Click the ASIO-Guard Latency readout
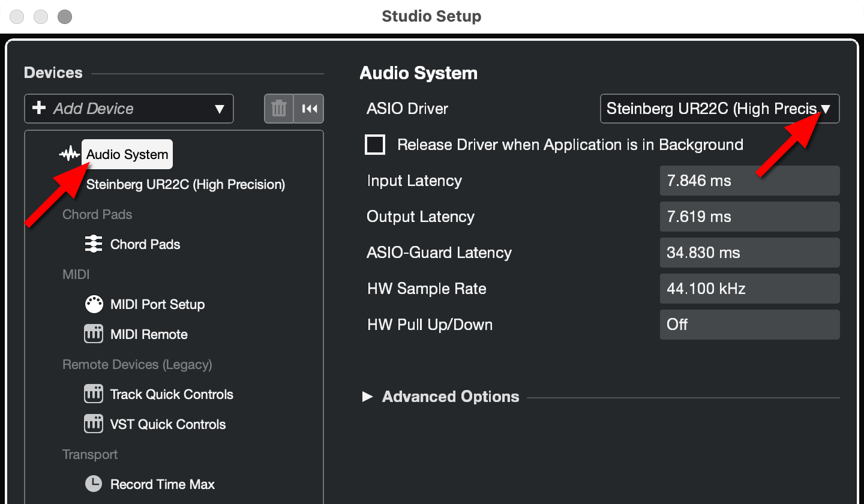 pos(749,253)
